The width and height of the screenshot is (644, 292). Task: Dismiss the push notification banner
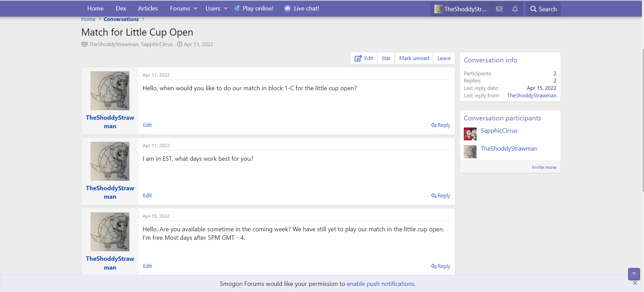(x=635, y=283)
